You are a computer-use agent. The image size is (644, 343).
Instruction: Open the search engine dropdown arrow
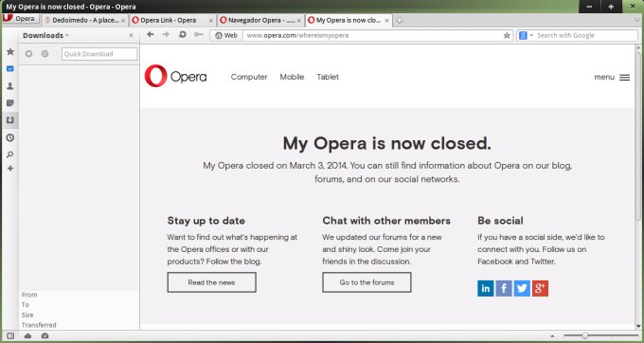(531, 35)
